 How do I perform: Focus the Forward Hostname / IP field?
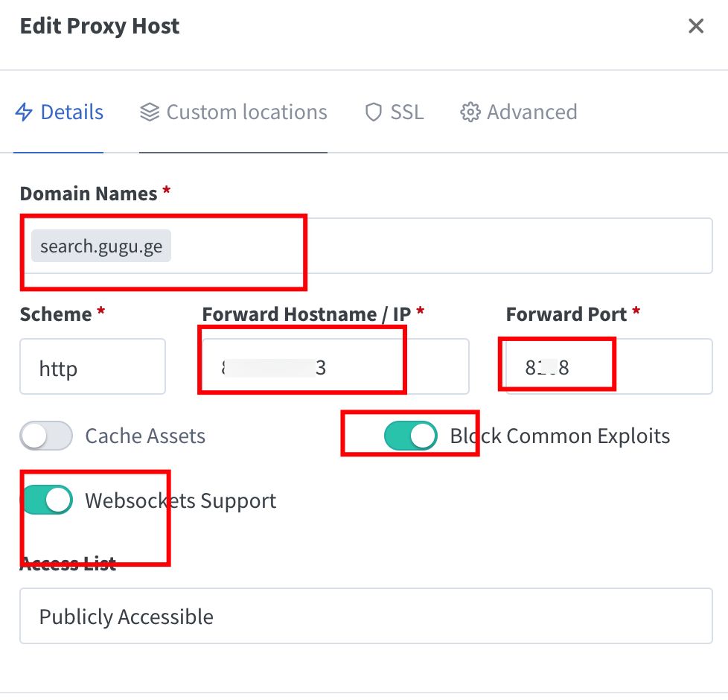pyautogui.click(x=335, y=366)
